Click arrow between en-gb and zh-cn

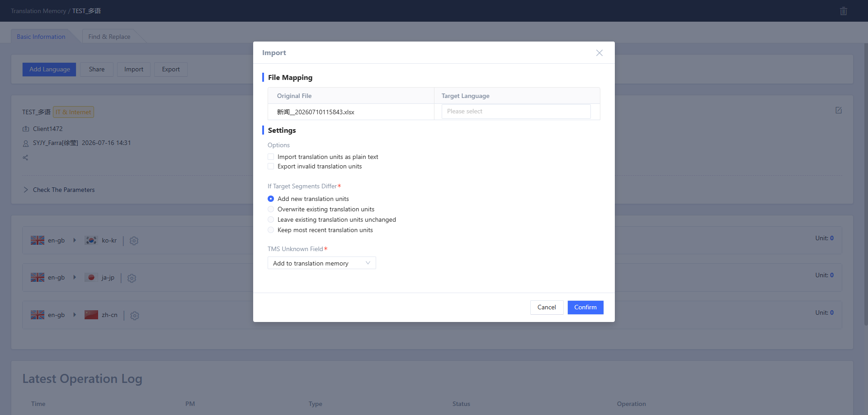click(75, 315)
